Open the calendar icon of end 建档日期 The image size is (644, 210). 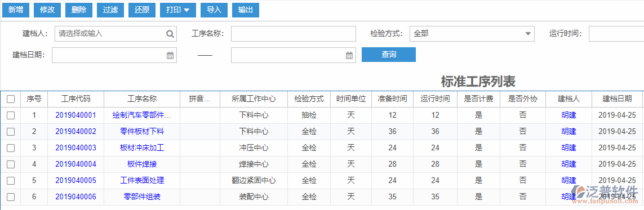349,55
